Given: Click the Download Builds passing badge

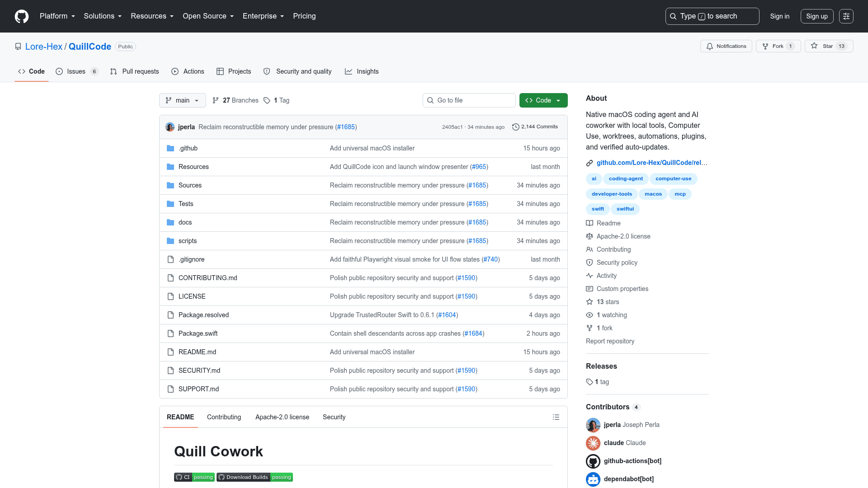Looking at the screenshot, I should [255, 477].
